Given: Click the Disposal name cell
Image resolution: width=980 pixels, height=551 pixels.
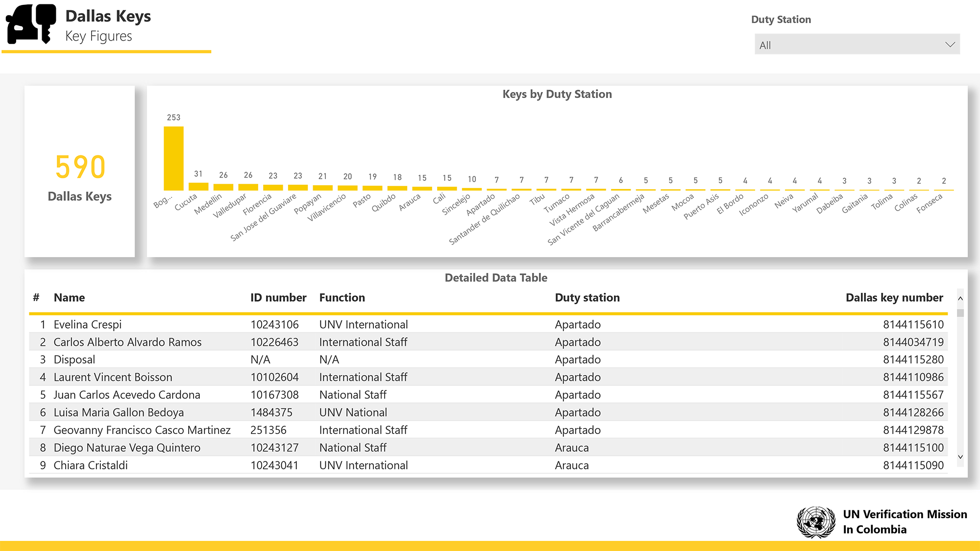Looking at the screenshot, I should [74, 360].
